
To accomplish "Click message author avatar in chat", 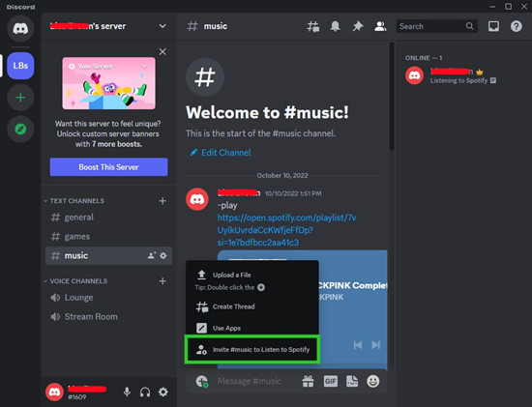I will point(197,199).
